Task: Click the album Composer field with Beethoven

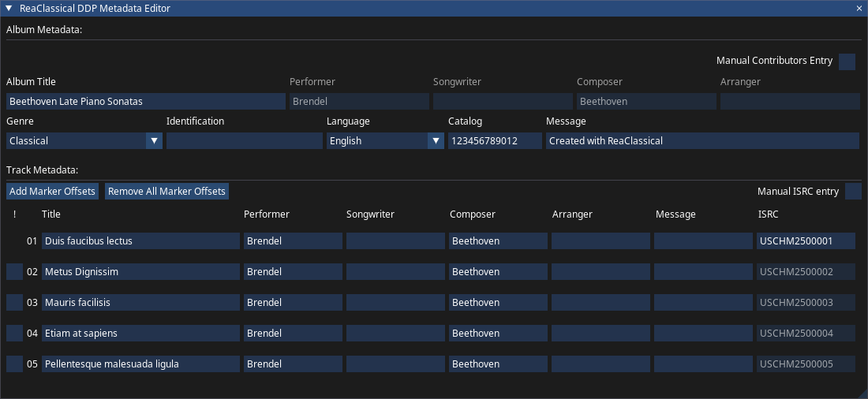Action: [646, 101]
